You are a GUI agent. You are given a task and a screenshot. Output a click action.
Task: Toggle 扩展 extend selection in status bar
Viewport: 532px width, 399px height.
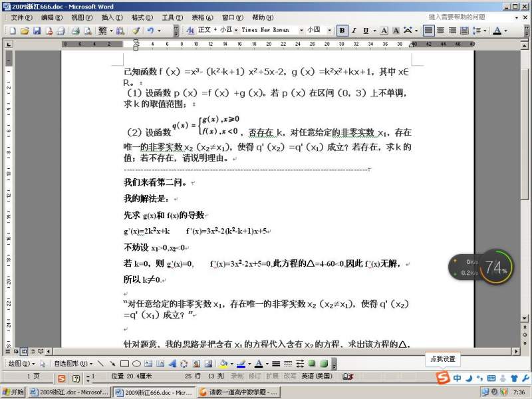273,376
